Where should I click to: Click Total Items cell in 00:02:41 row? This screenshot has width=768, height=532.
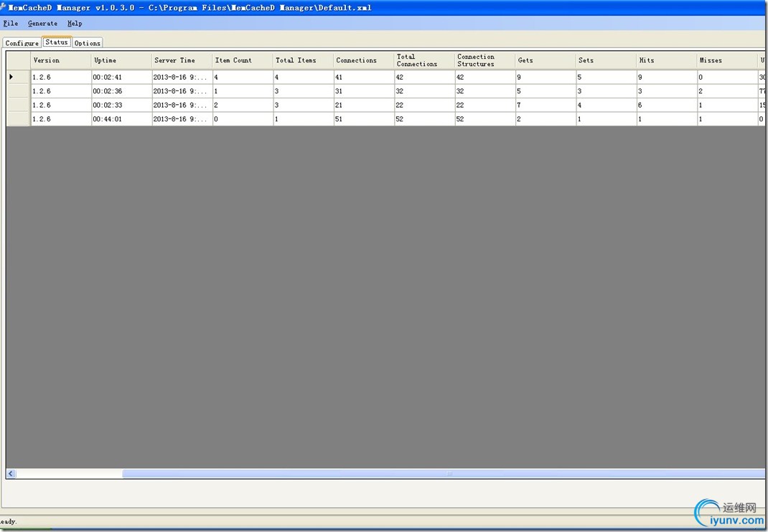303,77
